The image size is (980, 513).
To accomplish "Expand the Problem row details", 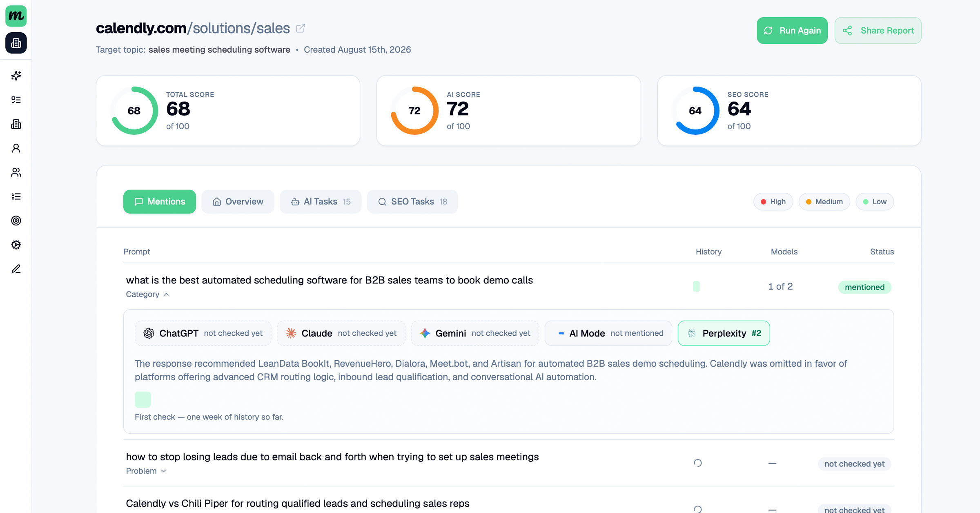I will tap(146, 471).
